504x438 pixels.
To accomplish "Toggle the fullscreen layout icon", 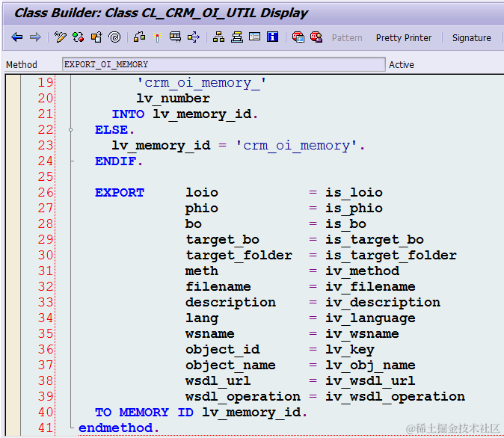I will (x=254, y=37).
